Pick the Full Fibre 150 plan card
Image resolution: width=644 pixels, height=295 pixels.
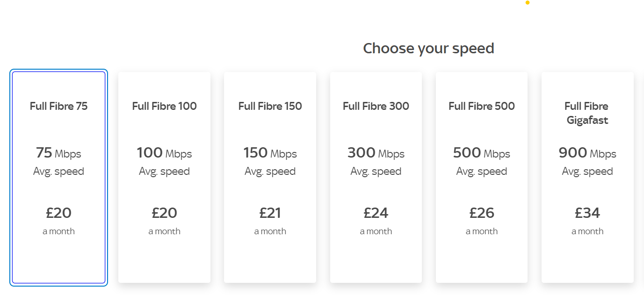pyautogui.click(x=270, y=177)
